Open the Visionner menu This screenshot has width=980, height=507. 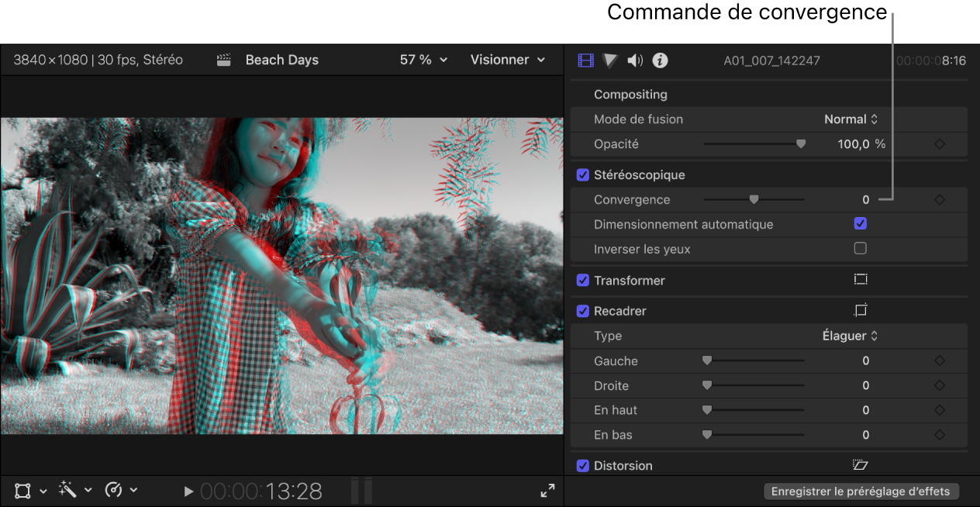click(508, 60)
